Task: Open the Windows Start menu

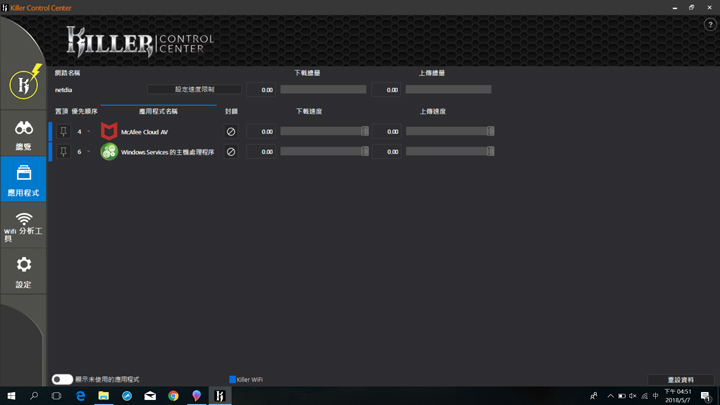Action: (11, 395)
